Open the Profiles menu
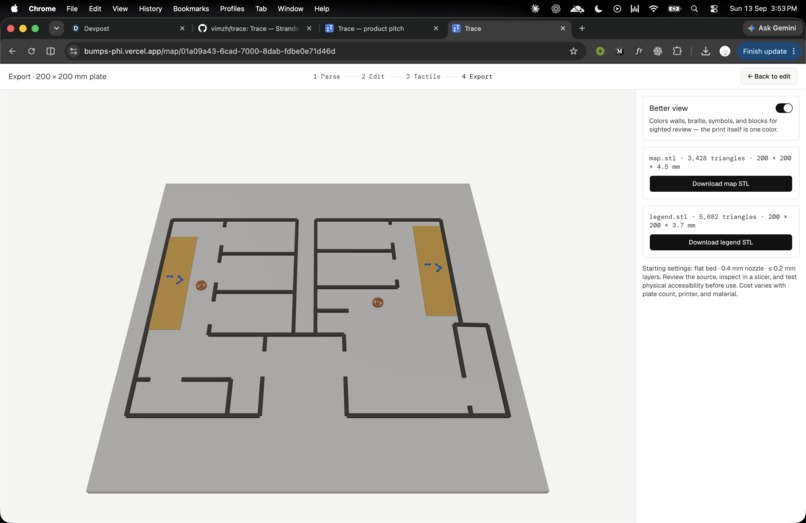Viewport: 806px width, 523px height. tap(232, 9)
